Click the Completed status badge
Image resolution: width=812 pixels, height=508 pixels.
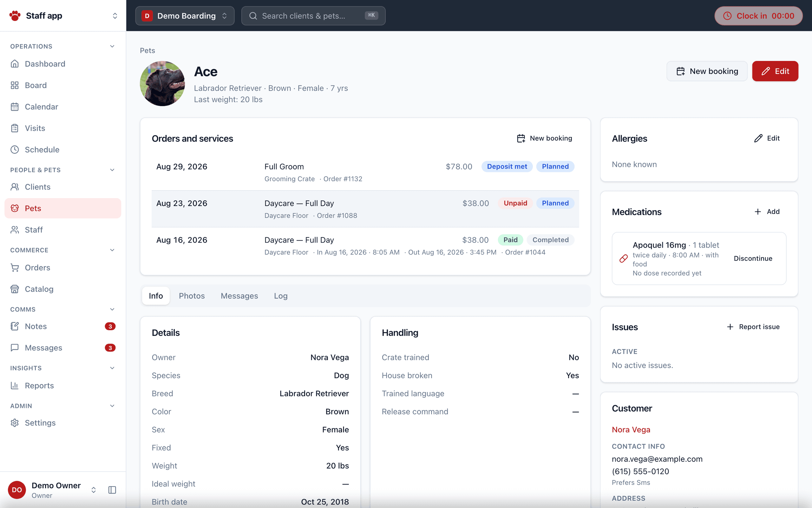pos(550,240)
